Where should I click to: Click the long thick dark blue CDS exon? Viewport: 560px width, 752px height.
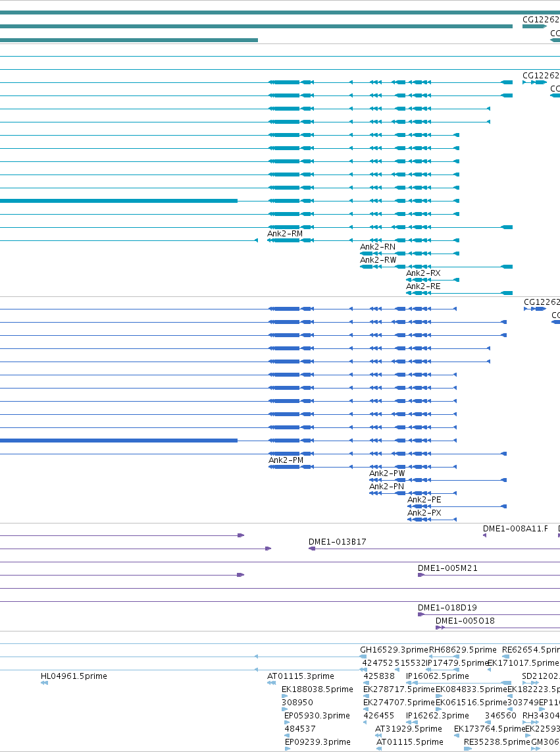pyautogui.click(x=118, y=441)
